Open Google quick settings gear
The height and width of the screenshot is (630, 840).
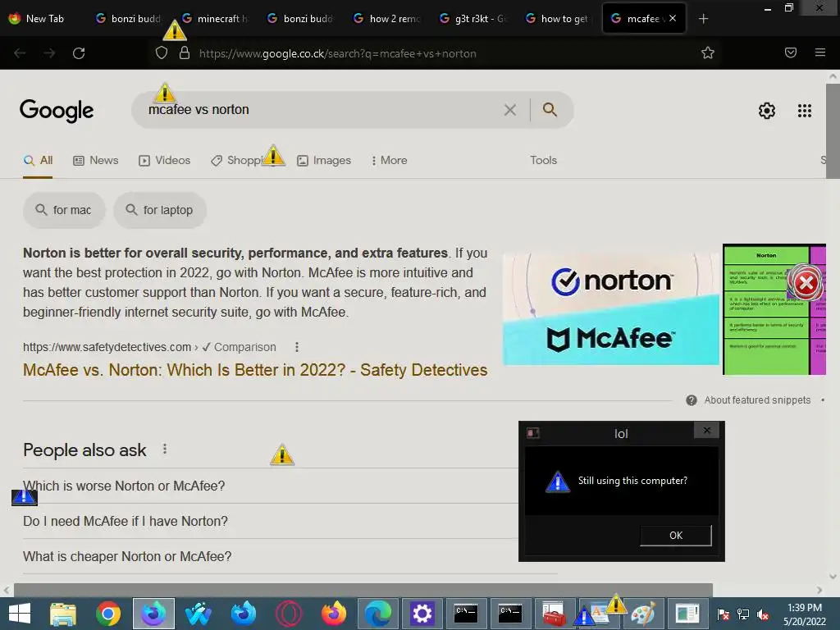click(x=767, y=111)
